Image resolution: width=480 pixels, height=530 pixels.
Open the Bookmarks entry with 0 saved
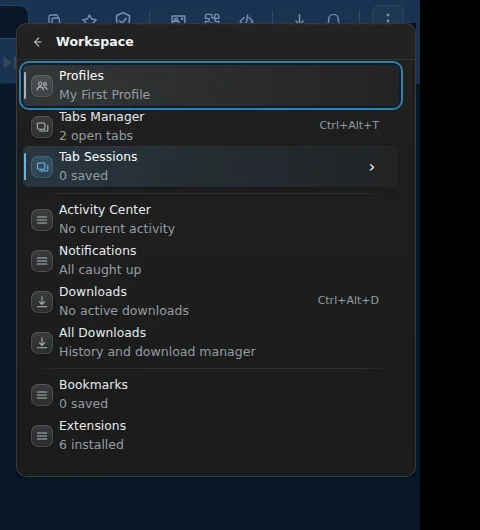click(x=211, y=394)
